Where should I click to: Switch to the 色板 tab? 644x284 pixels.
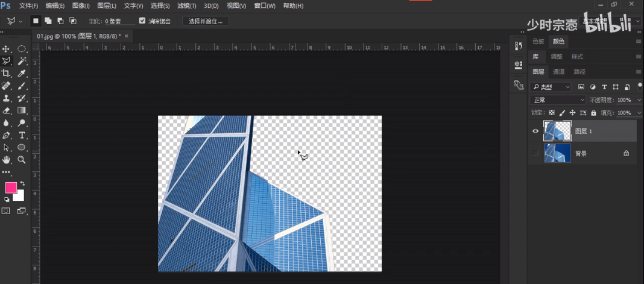click(x=538, y=42)
